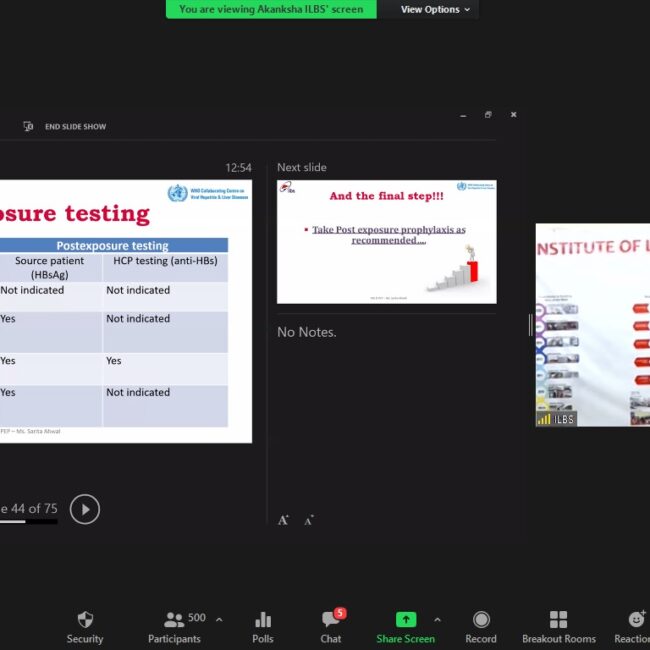The image size is (650, 650).
Task: Open the Participants panel
Action: [175, 627]
